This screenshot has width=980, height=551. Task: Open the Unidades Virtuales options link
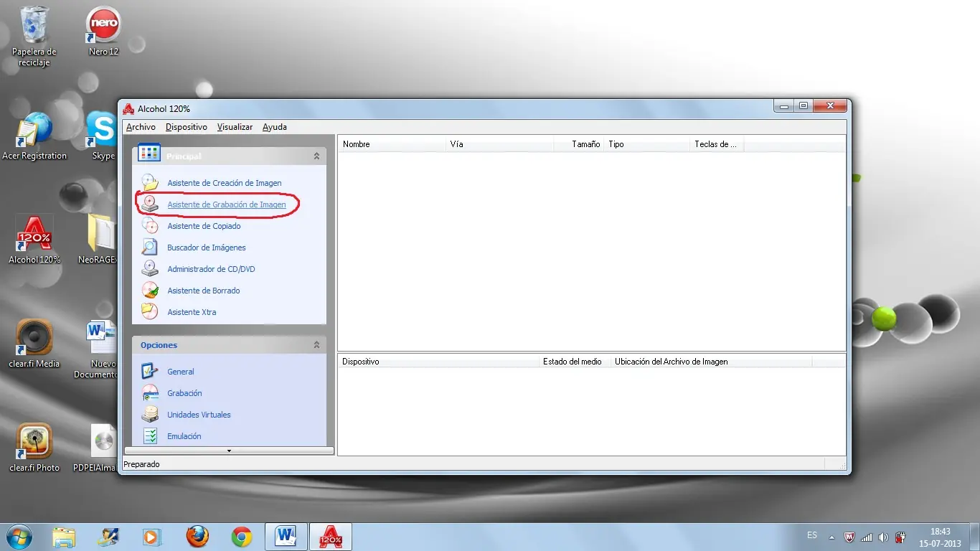click(199, 415)
